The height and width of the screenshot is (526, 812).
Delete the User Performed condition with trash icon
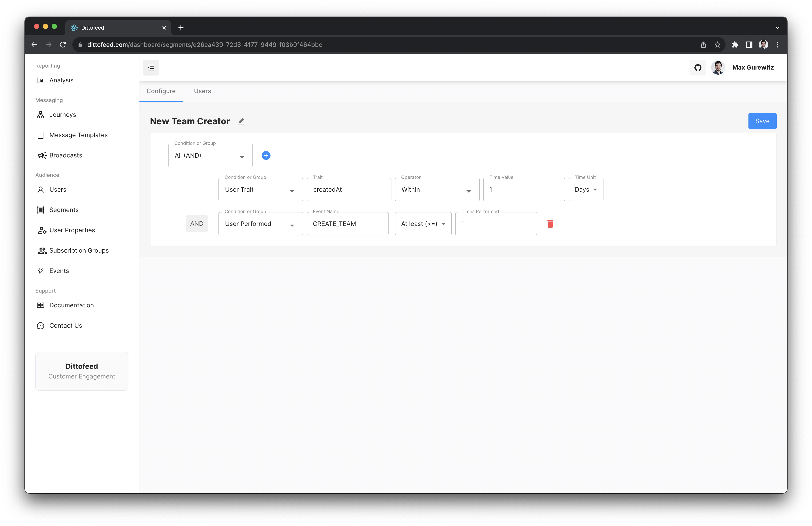point(550,223)
